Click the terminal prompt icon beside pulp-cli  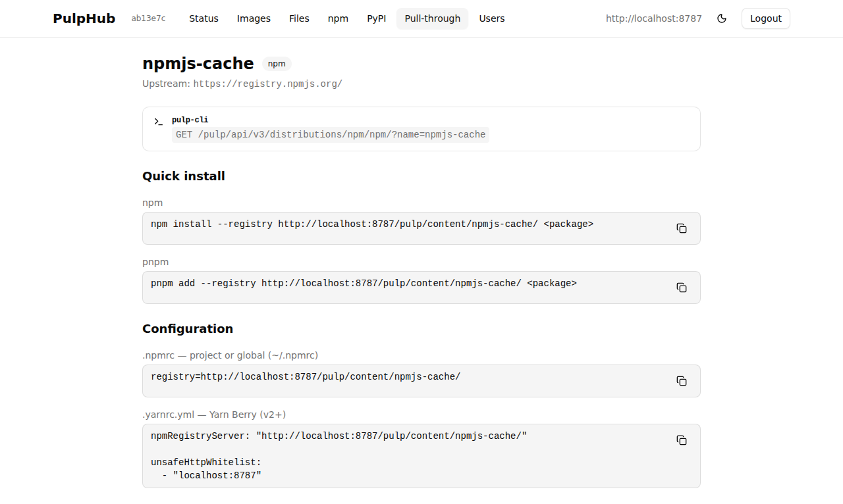157,121
